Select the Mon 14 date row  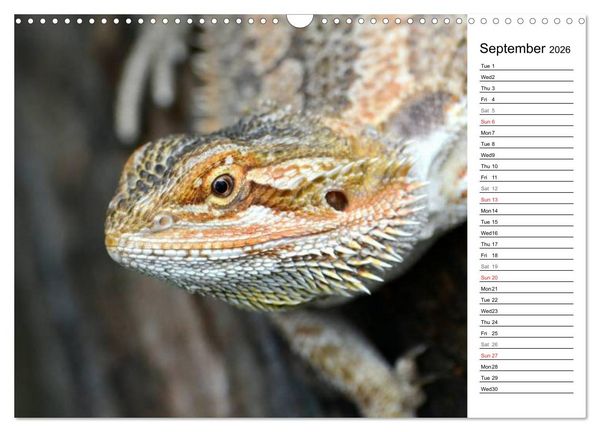pyautogui.click(x=527, y=211)
